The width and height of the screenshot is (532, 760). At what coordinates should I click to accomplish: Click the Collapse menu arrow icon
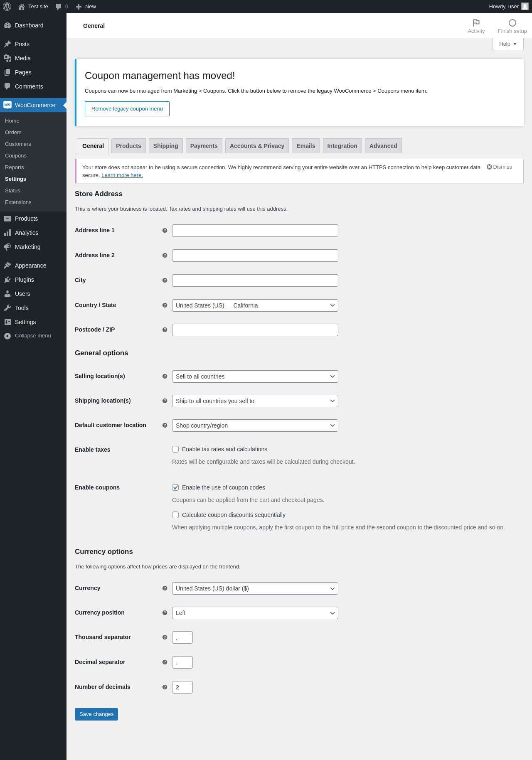7,336
